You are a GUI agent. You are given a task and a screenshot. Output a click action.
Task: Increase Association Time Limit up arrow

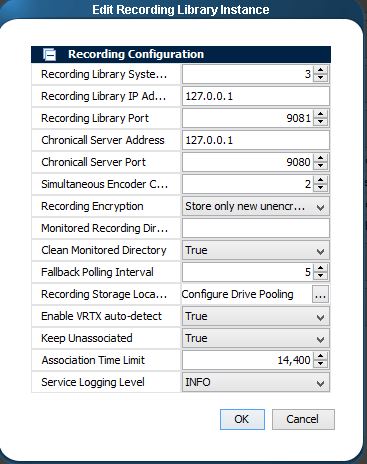tap(320, 356)
